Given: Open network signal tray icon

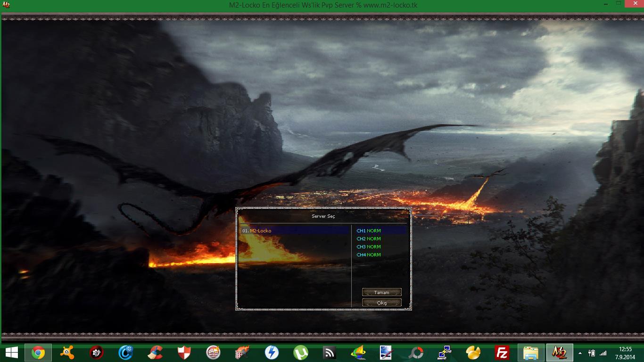Looking at the screenshot, I should coord(603,353).
